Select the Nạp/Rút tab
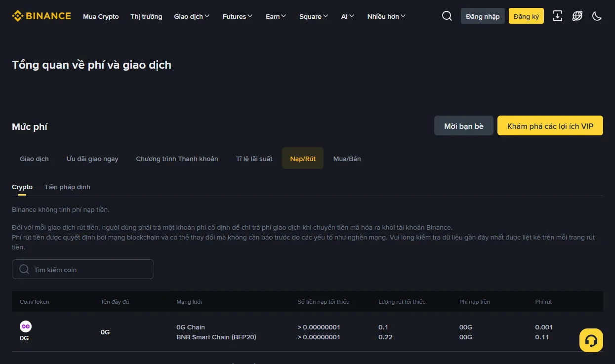The height and width of the screenshot is (364, 615). pos(303,159)
